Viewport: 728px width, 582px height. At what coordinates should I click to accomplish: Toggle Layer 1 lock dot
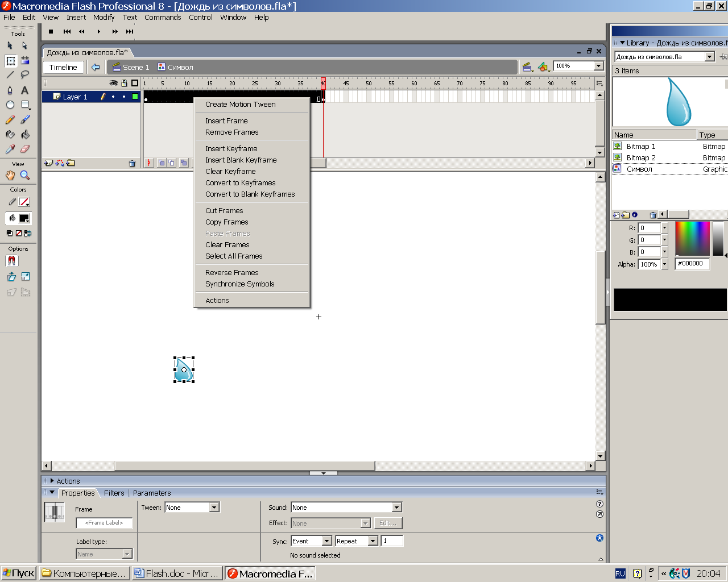point(124,97)
